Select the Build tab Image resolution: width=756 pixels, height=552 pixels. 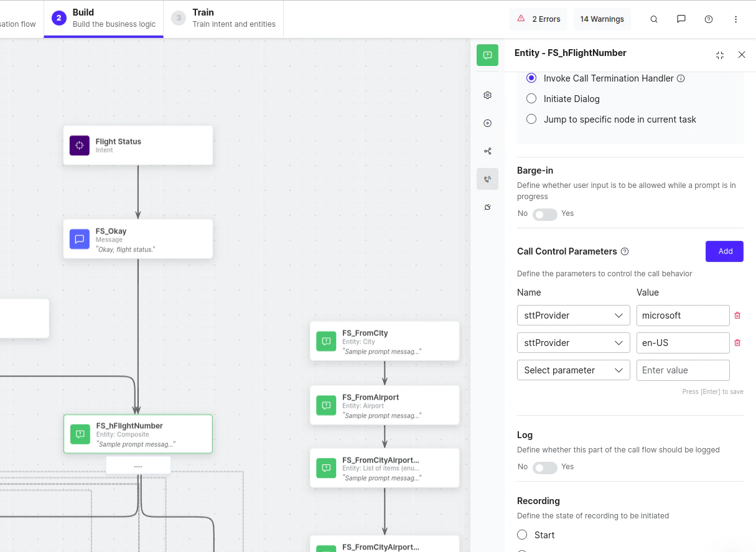point(103,18)
